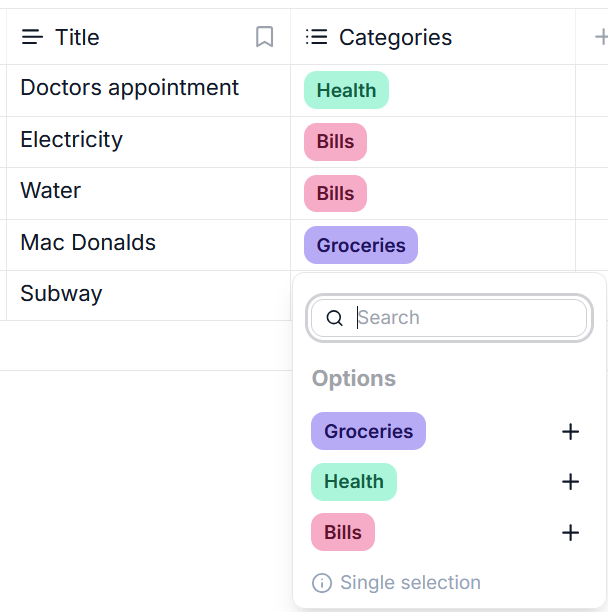Click the Bills tag in Electricity row
This screenshot has height=612, width=608.
[335, 142]
